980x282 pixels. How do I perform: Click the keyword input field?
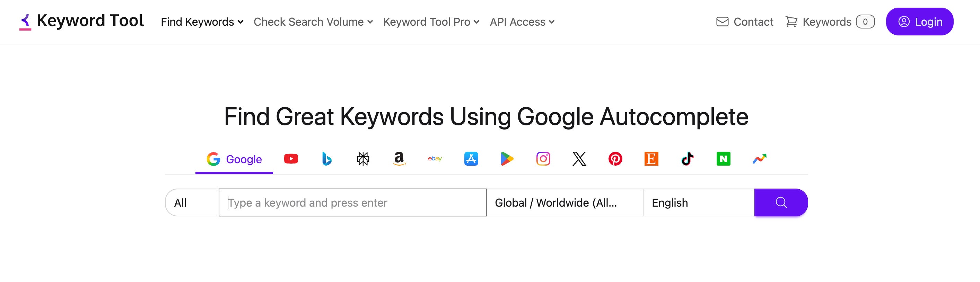point(352,202)
